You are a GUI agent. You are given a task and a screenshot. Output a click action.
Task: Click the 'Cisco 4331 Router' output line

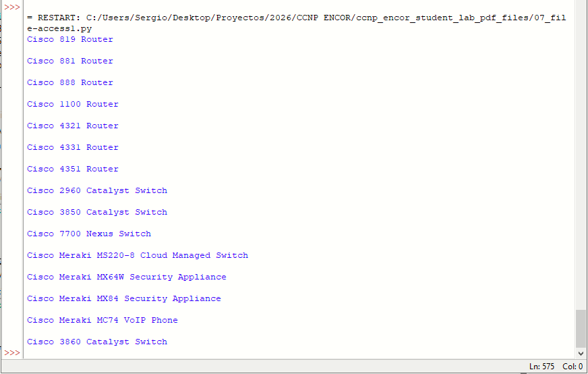click(73, 148)
